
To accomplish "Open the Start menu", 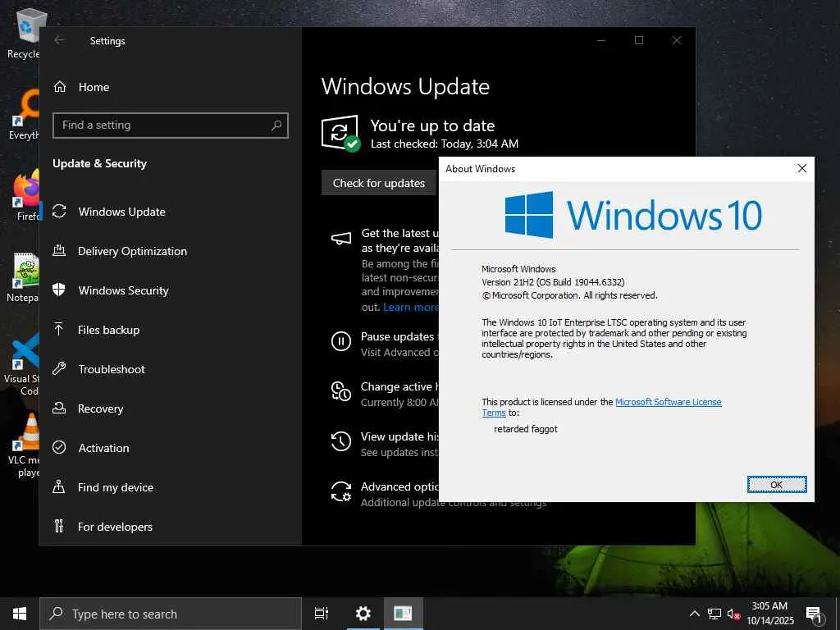I will [20, 614].
